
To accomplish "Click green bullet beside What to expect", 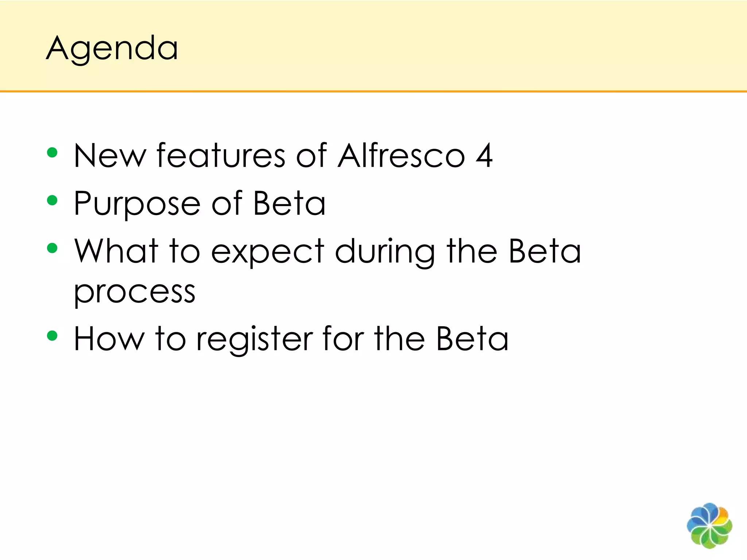I will coord(53,248).
